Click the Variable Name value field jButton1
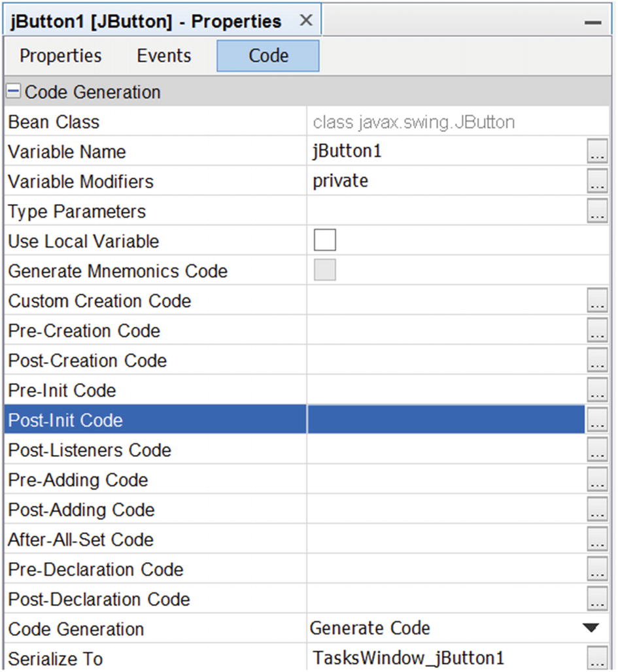The height and width of the screenshot is (672, 618). (446, 151)
